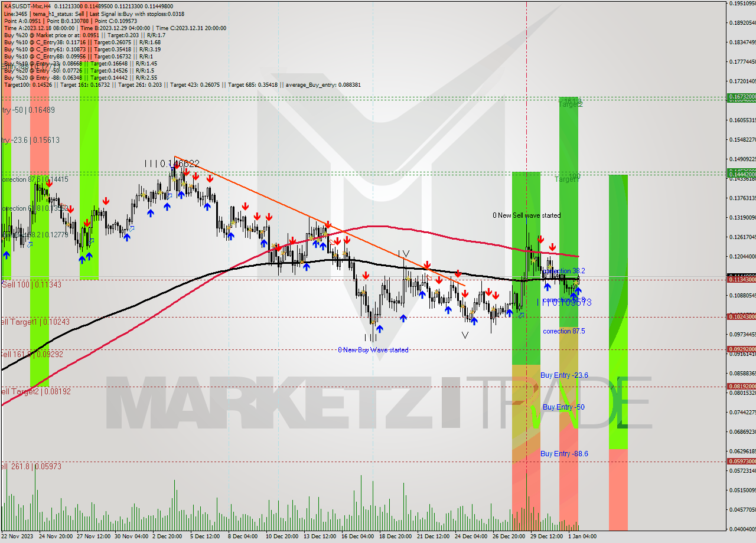Select the blue 'correction 87.5' label

(564, 331)
